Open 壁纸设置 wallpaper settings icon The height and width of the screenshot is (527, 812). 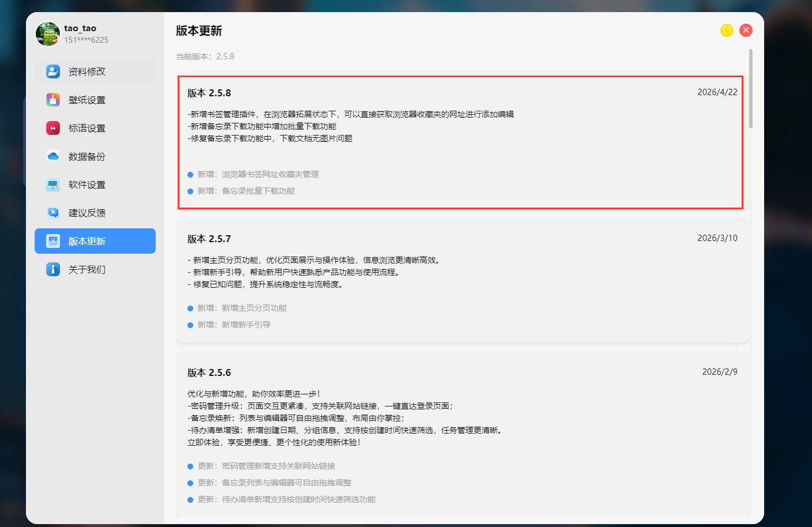coord(53,100)
